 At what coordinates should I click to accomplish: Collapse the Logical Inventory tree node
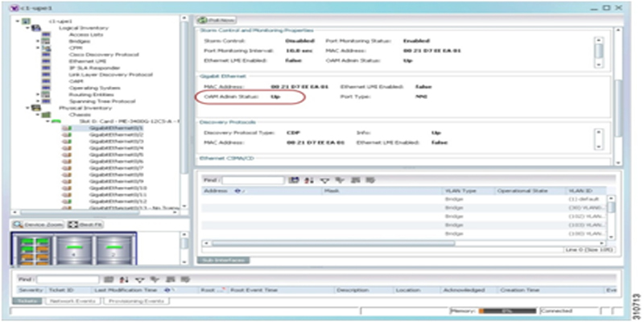27,27
